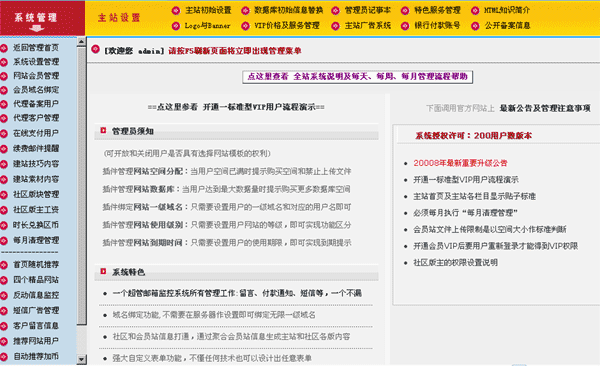Click the 插件管理网站数据库 line
The height and width of the screenshot is (366, 600).
tap(226, 189)
